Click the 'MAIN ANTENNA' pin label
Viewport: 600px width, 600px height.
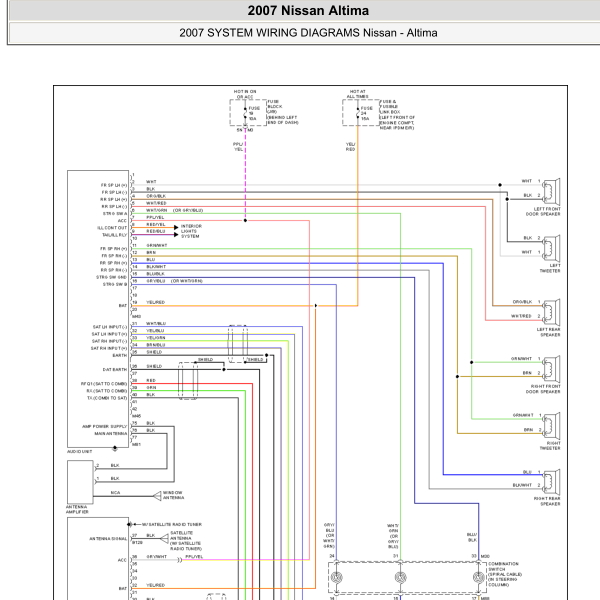(x=111, y=434)
